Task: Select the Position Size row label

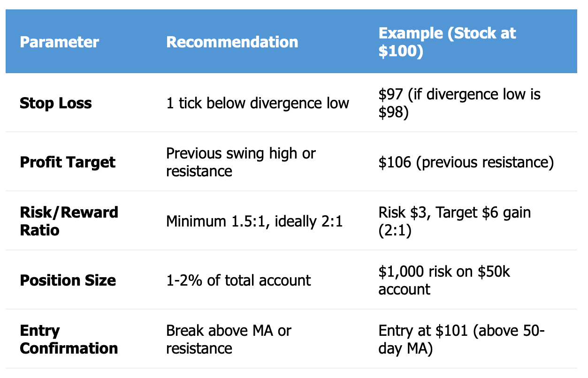Action: tap(68, 280)
